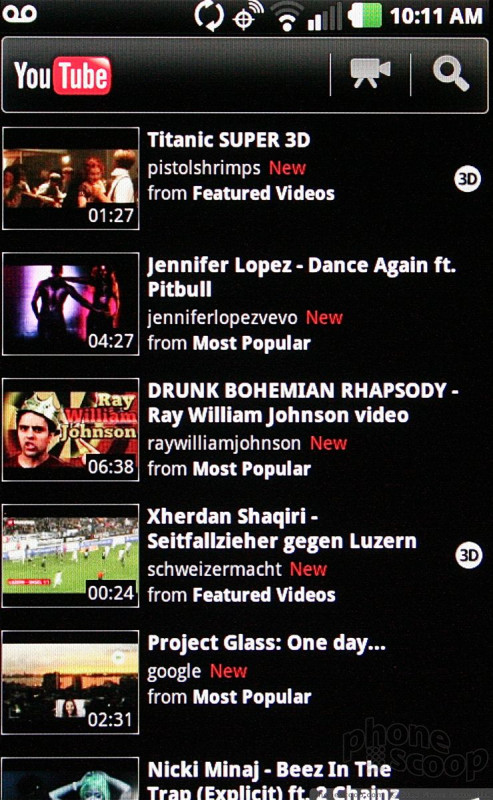Open the soccer match video thumbnail
The height and width of the screenshot is (800, 493).
click(x=70, y=556)
